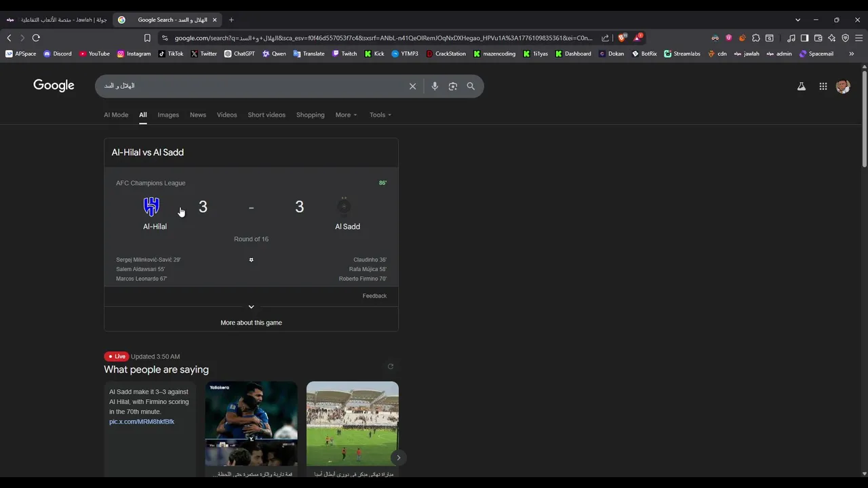Search by image with Google Lens icon
This screenshot has height=488, width=868.
453,86
